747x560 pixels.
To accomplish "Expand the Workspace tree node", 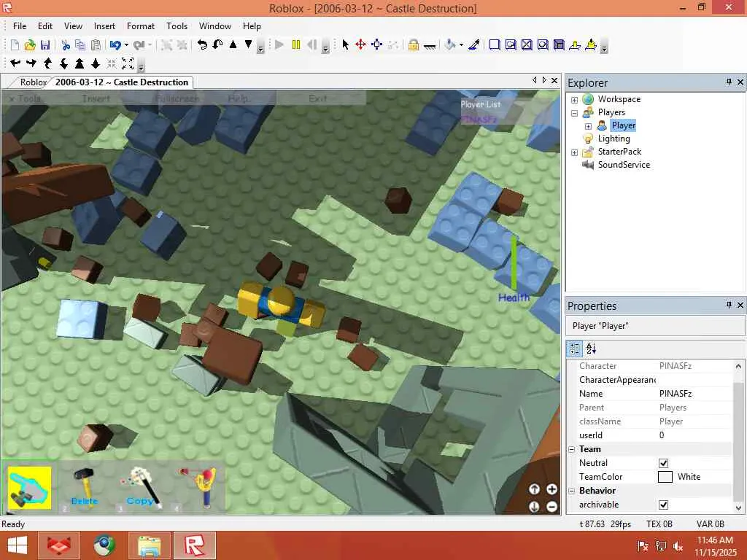I will [574, 99].
